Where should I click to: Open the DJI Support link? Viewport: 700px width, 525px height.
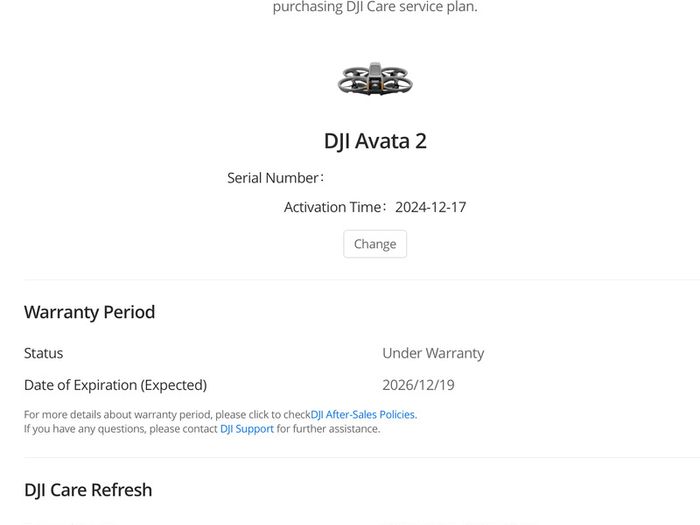click(x=247, y=429)
